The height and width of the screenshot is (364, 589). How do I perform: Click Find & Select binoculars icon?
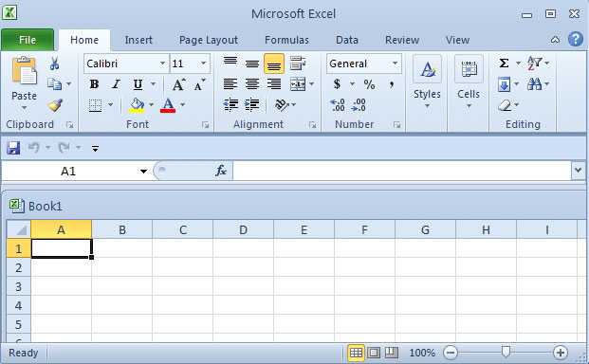coord(534,84)
